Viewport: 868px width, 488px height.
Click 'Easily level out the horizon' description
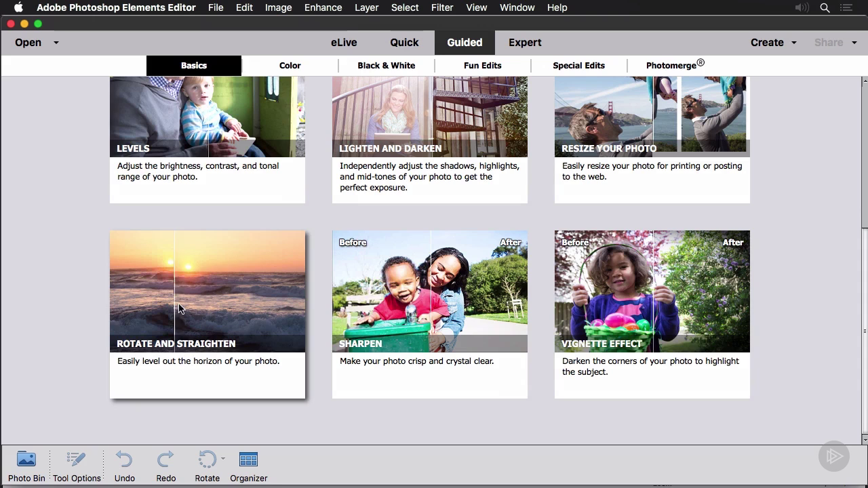pos(198,361)
